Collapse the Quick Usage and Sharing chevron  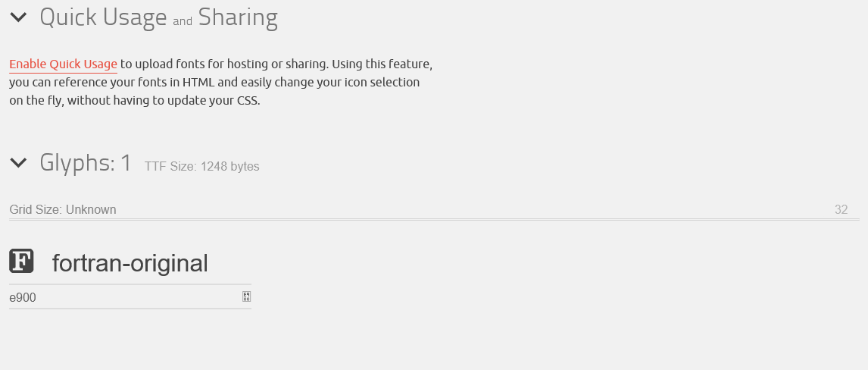tap(18, 17)
